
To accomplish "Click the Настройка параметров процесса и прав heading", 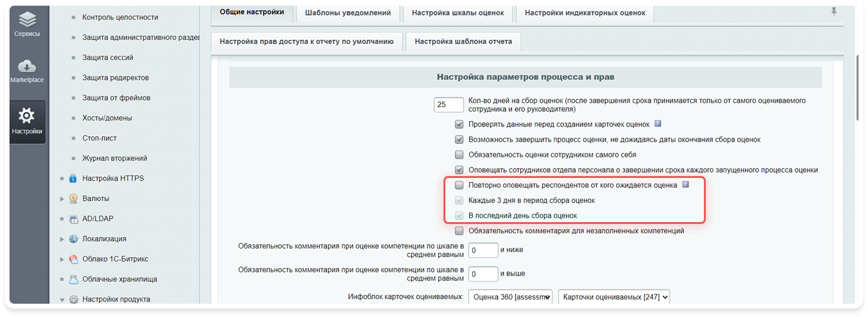I will [526, 77].
